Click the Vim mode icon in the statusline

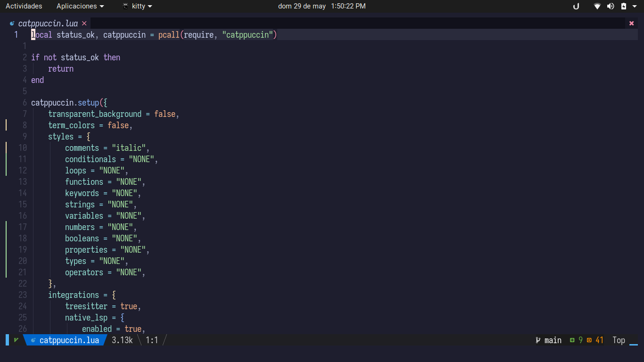17,340
